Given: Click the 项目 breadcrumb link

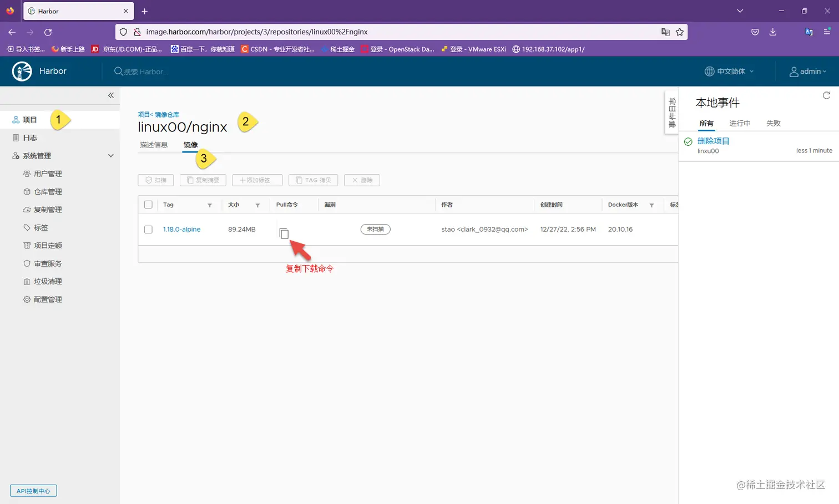Looking at the screenshot, I should coord(143,115).
